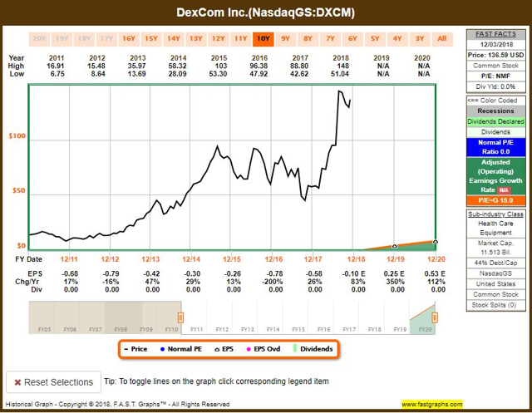The height and width of the screenshot is (413, 532).
Task: Toggle the EPS legend item
Action: click(x=224, y=349)
